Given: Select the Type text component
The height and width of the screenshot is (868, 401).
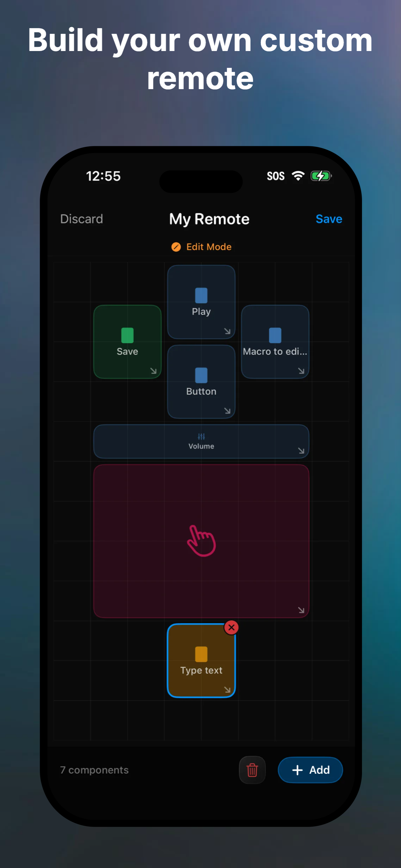Looking at the screenshot, I should [201, 660].
